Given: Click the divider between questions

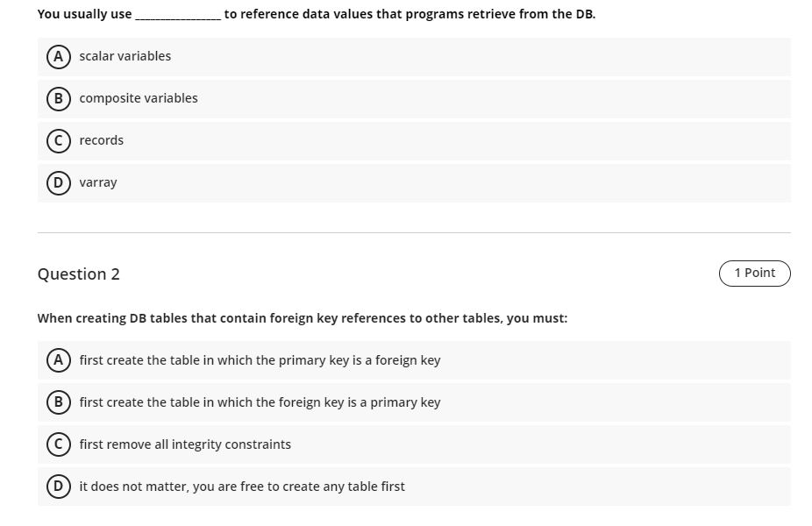Looking at the screenshot, I should 412,231.
